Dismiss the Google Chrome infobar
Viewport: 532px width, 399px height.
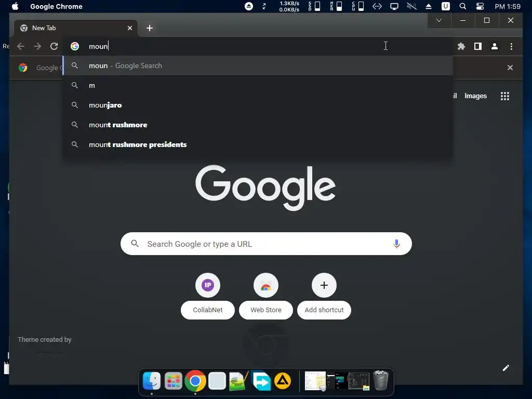(510, 68)
